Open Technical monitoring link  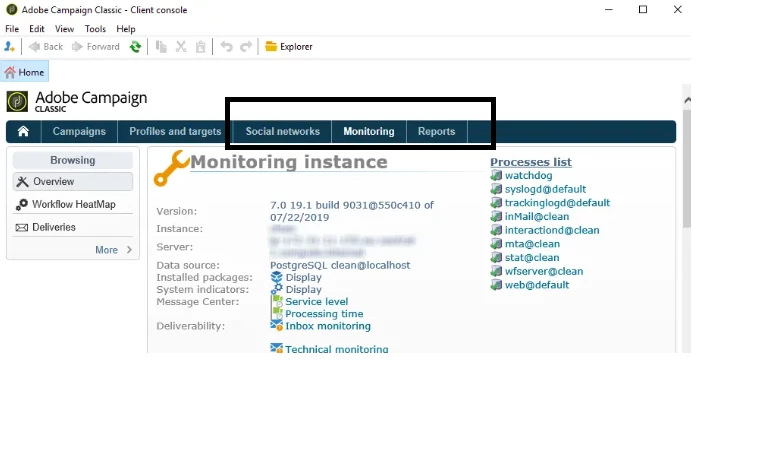(336, 349)
